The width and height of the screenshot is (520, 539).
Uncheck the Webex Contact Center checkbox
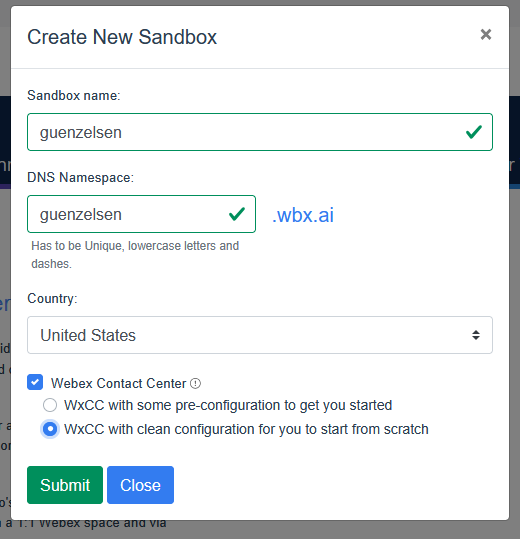click(35, 382)
